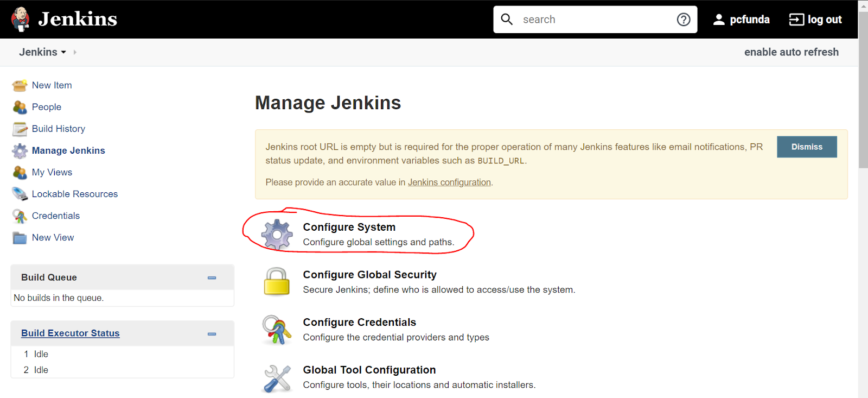The height and width of the screenshot is (398, 868).
Task: Open the search help question mark icon
Action: (x=684, y=20)
